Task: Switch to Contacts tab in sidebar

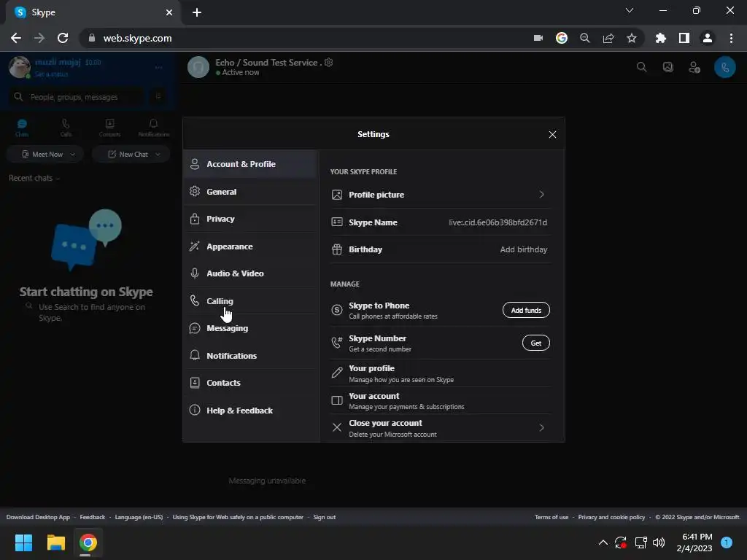Action: click(109, 128)
